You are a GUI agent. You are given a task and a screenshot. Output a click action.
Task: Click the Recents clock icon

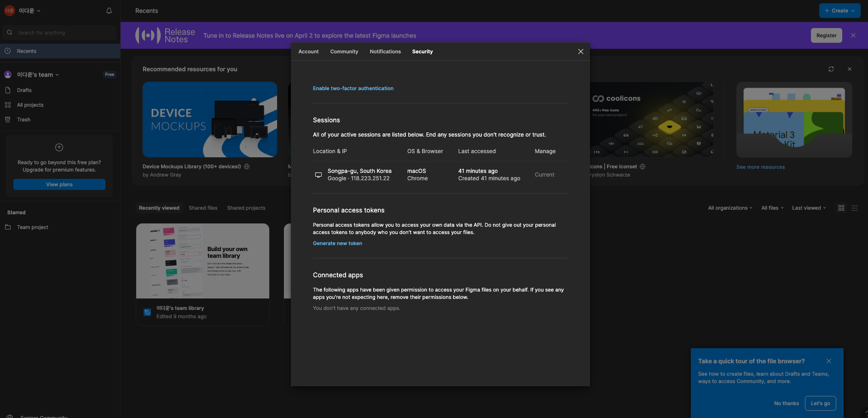[x=8, y=51]
